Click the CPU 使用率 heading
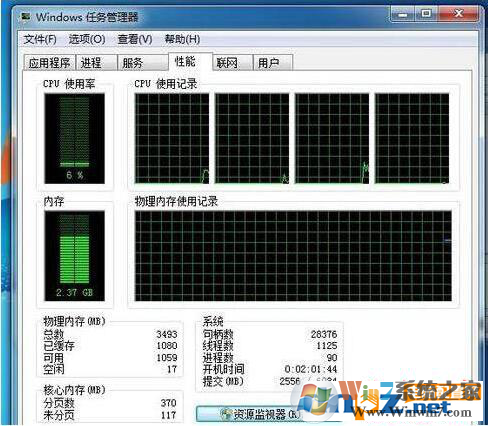Image resolution: width=488 pixels, height=426 pixels. [x=69, y=84]
